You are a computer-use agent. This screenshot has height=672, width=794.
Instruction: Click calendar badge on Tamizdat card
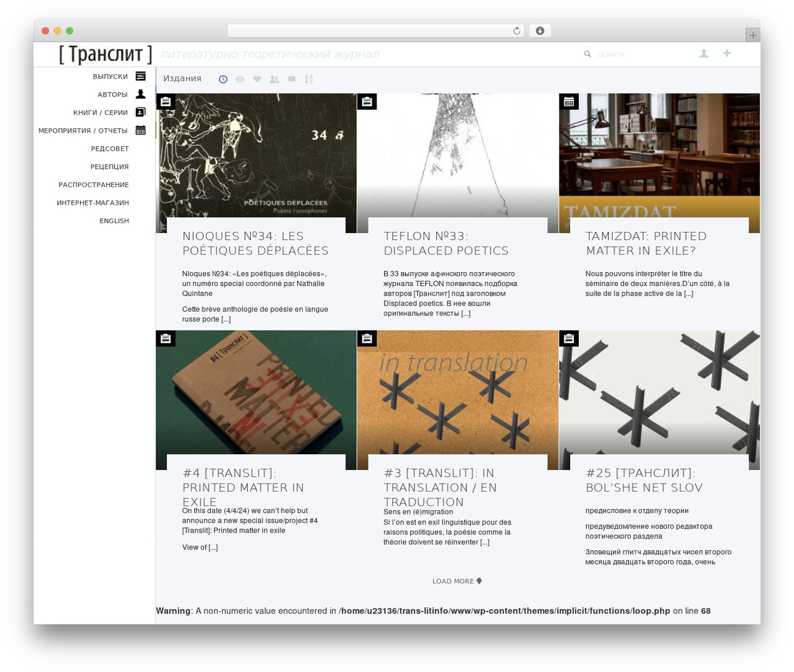(569, 102)
